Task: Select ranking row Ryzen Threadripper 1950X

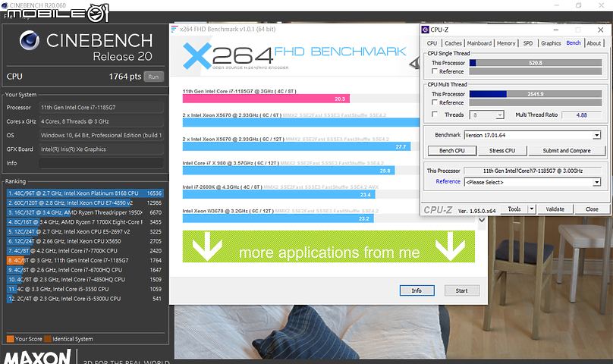Action: tap(85, 212)
